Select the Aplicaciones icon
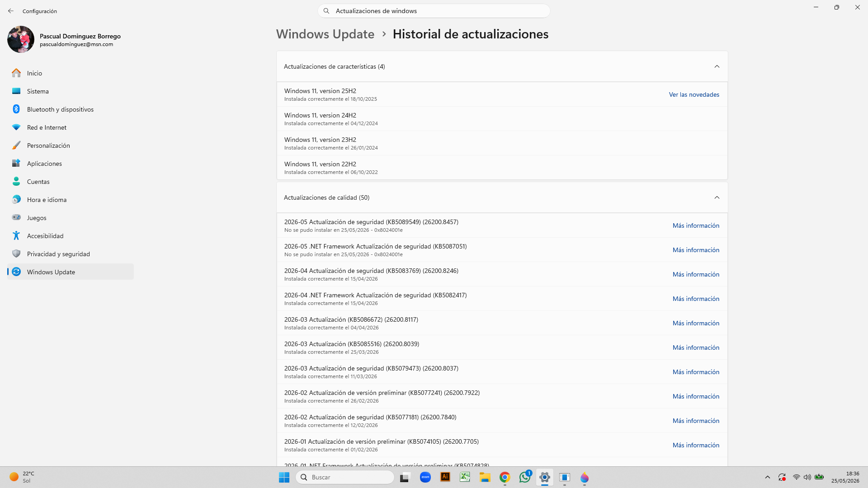868x488 pixels. [16, 163]
